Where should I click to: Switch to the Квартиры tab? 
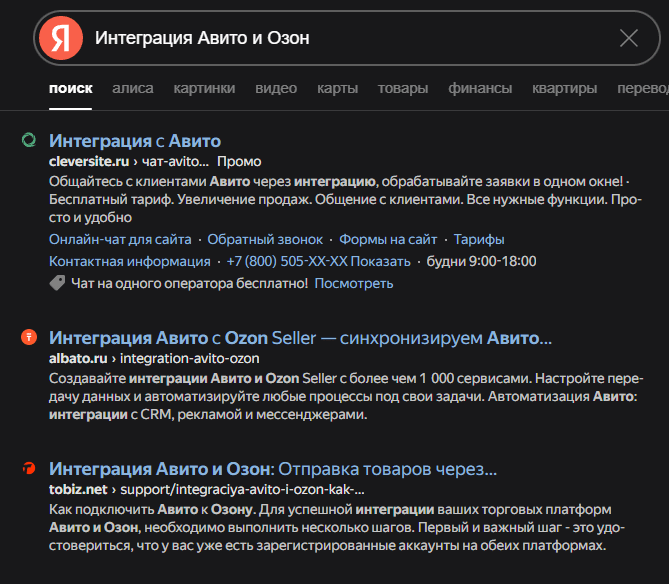(565, 89)
